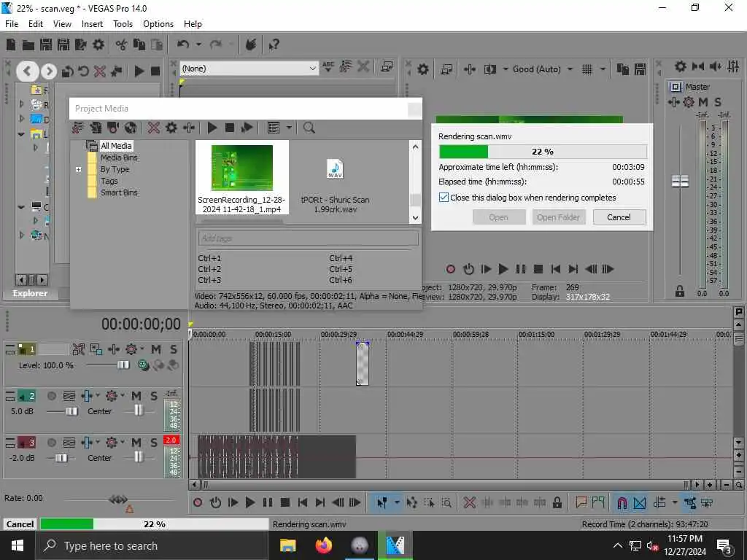Viewport: 747px width, 560px height.
Task: Mute audio track 3 with M button
Action: tap(136, 443)
